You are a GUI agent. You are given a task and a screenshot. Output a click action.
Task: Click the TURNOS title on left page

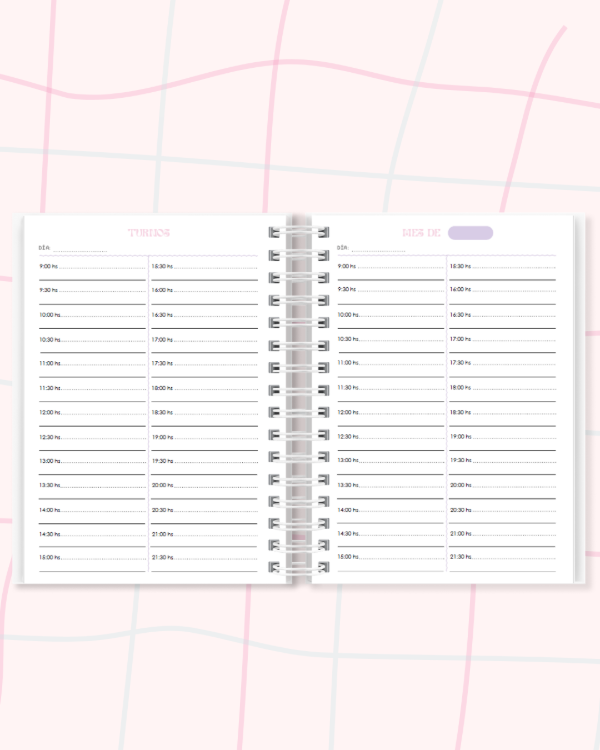(x=149, y=233)
